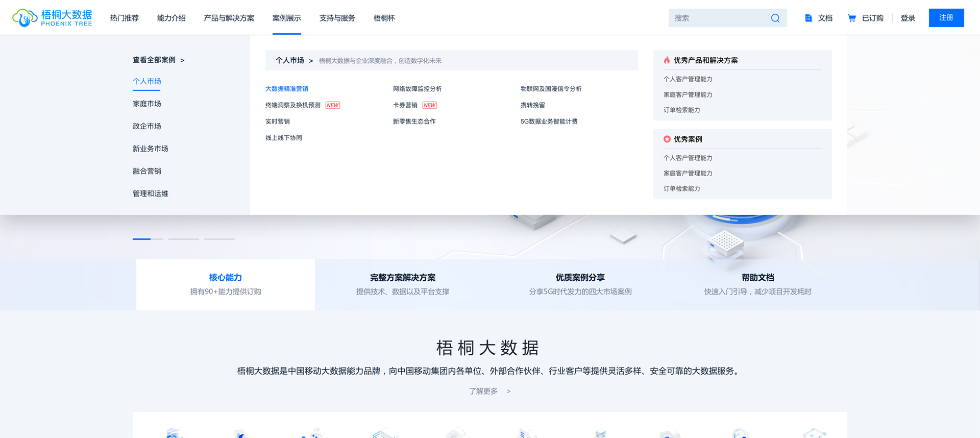Click the NEW badge next to 终端洞察及换机预测

pyautogui.click(x=333, y=105)
